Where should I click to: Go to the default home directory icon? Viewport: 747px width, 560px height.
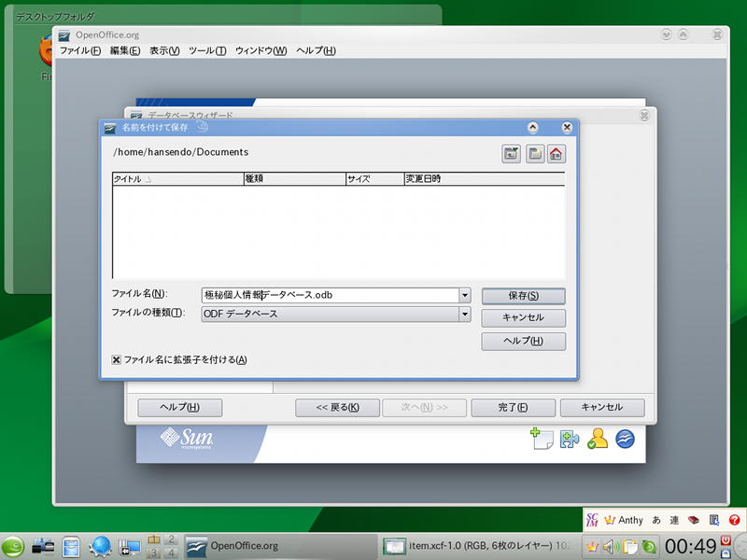(x=557, y=154)
